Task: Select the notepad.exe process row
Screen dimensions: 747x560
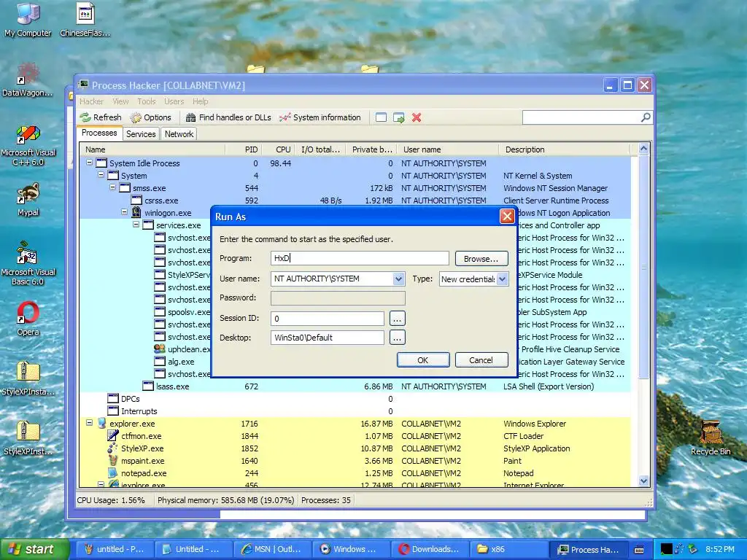Action: pos(355,473)
